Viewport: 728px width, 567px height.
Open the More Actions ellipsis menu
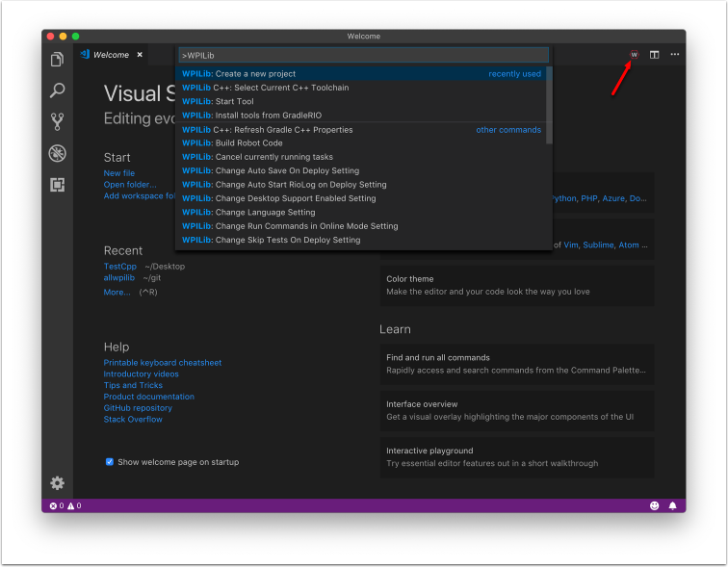click(x=674, y=55)
